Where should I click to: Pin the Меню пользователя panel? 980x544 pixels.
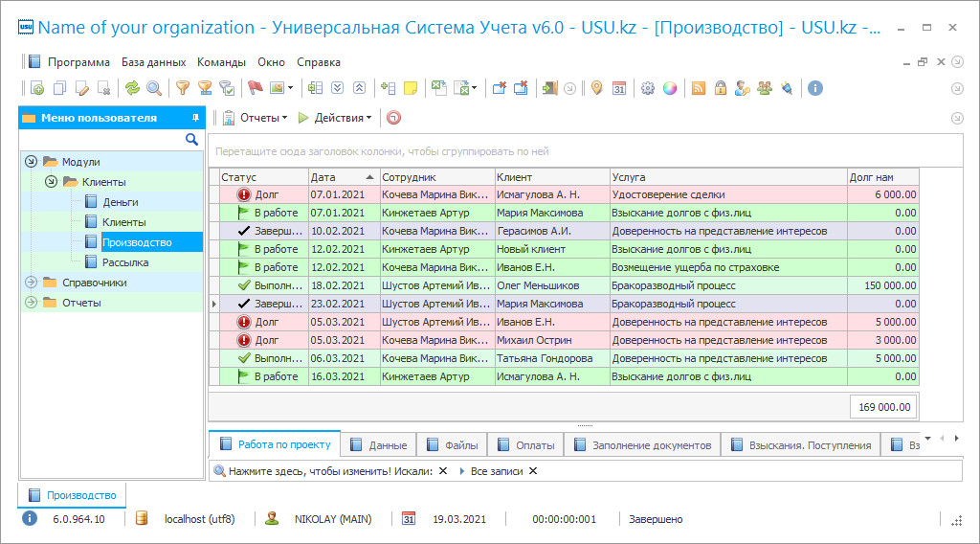pyautogui.click(x=195, y=118)
